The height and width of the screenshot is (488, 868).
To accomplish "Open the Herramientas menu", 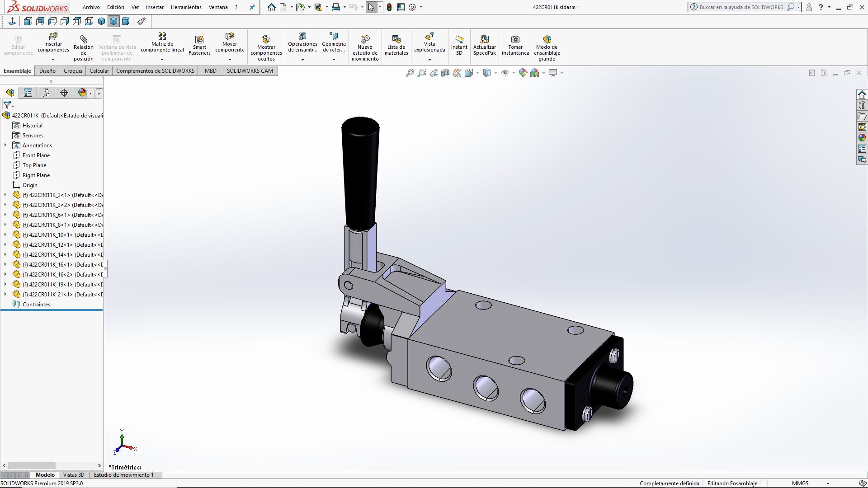I will coord(186,7).
